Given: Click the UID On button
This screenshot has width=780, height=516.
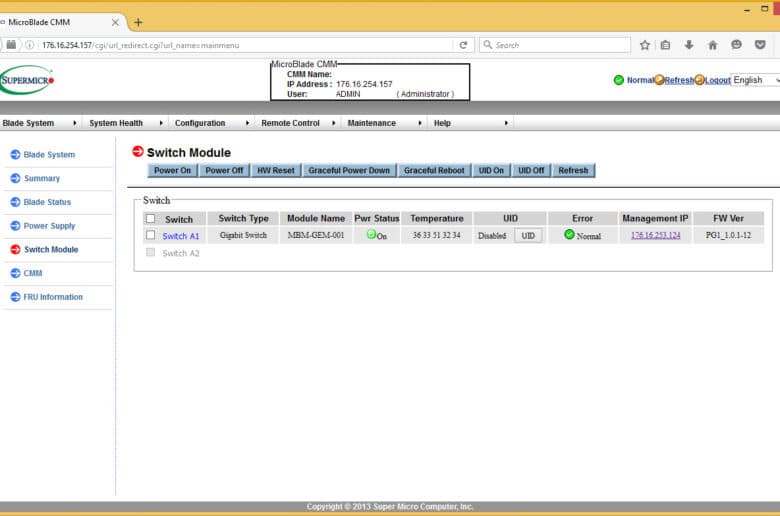Looking at the screenshot, I should coord(491,170).
